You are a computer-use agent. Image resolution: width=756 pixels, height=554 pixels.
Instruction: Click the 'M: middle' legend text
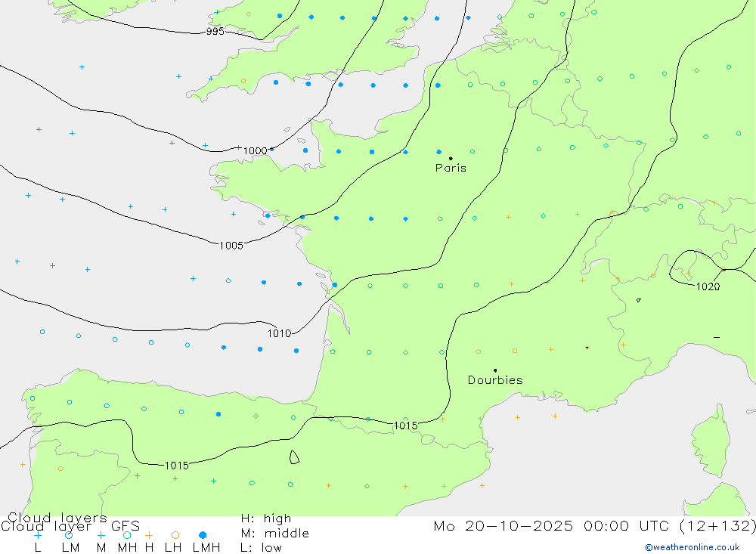tap(275, 534)
